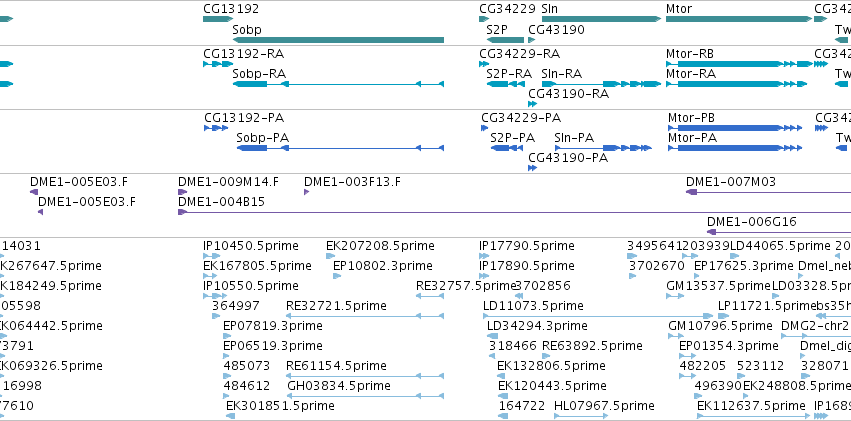Click the Sobp gene bar
The width and height of the screenshot is (851, 421).
tap(338, 40)
